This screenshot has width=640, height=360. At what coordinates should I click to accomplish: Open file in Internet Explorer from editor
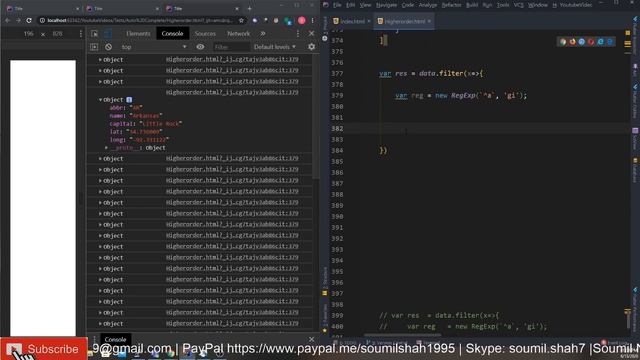pyautogui.click(x=600, y=42)
